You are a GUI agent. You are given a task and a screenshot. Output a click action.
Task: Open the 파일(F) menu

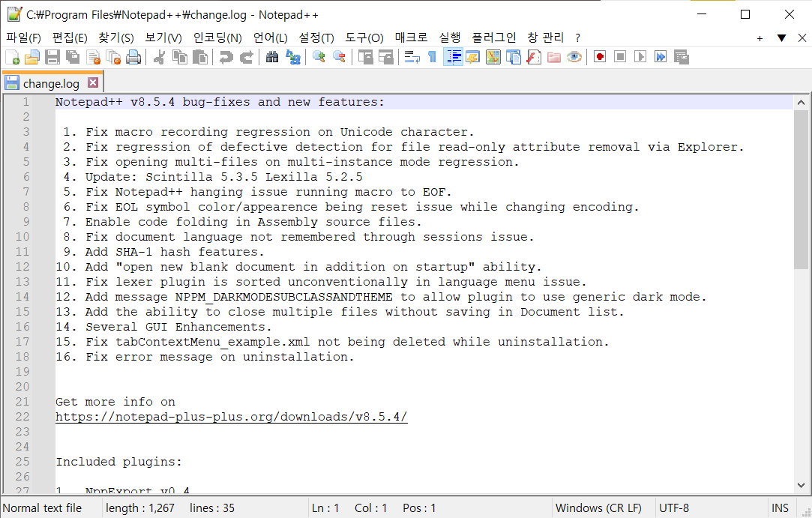pyautogui.click(x=23, y=37)
